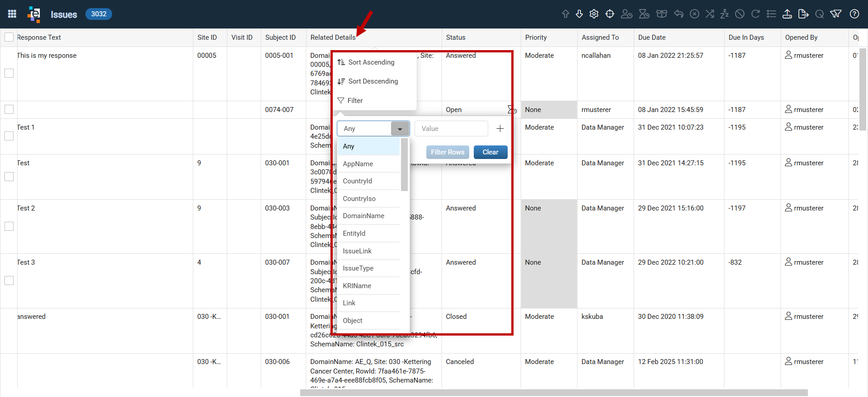The width and height of the screenshot is (868, 397).
Task: Click the refresh arrow icon
Action: [x=755, y=14]
